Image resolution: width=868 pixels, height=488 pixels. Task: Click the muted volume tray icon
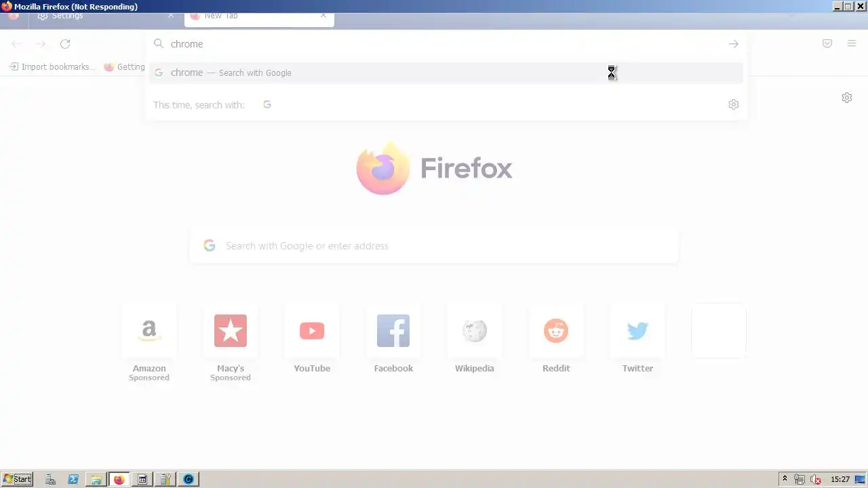(816, 479)
